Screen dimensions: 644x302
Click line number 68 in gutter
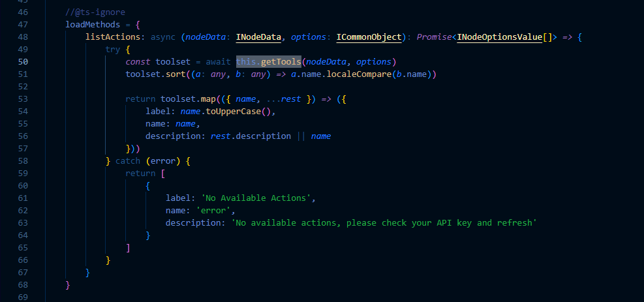coord(23,284)
